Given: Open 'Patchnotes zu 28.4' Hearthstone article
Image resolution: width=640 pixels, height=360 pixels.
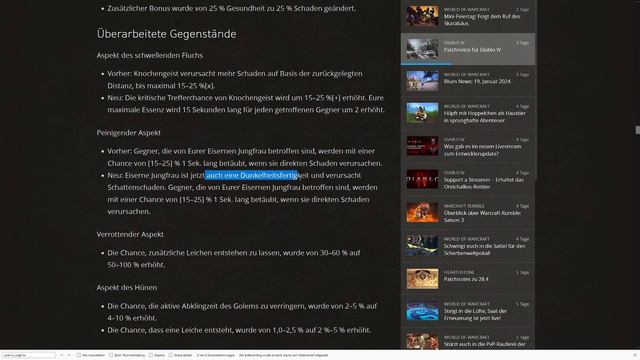Looking at the screenshot, I should tap(466, 279).
